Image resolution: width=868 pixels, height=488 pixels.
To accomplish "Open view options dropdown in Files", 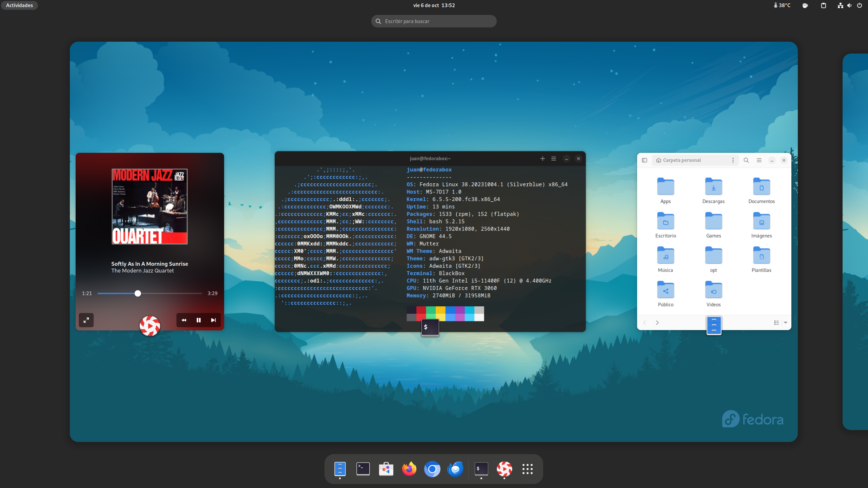I will point(786,323).
